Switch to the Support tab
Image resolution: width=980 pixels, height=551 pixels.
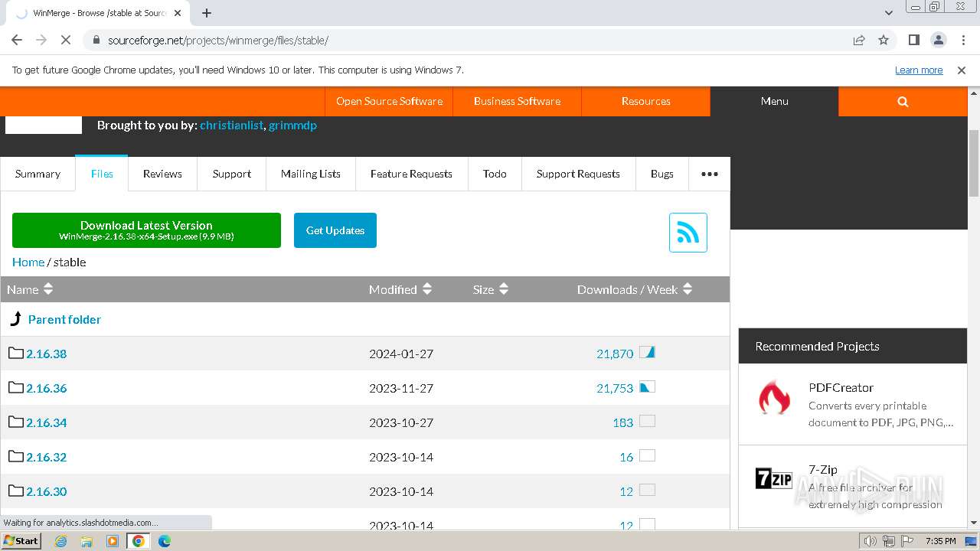coord(232,174)
